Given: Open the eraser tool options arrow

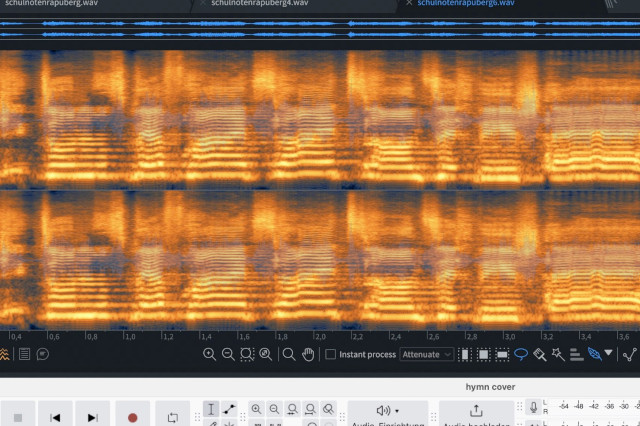Looking at the screenshot, I should (608, 353).
